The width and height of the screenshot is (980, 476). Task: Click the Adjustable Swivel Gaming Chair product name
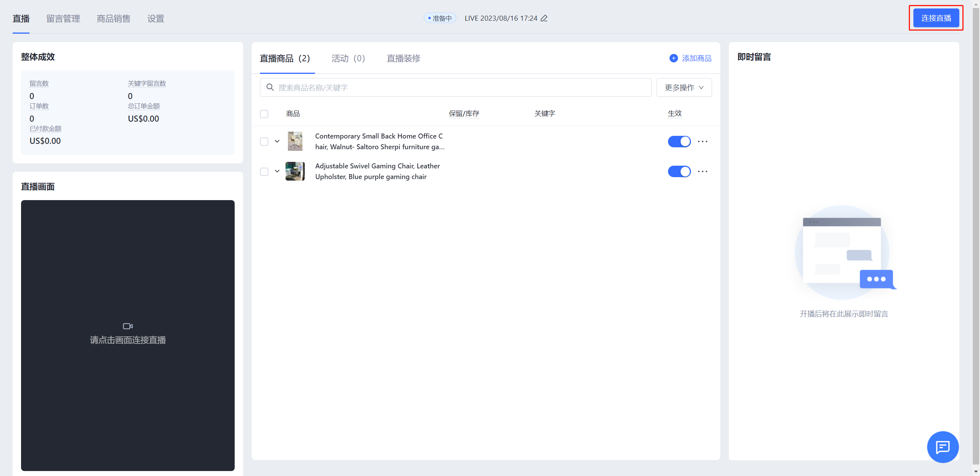pos(377,171)
